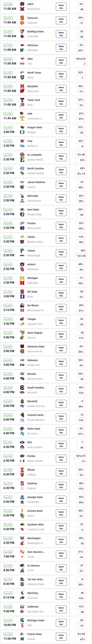
Task: Open Game Info for UNLV vs Miami Ohio
Action: coord(61,7)
